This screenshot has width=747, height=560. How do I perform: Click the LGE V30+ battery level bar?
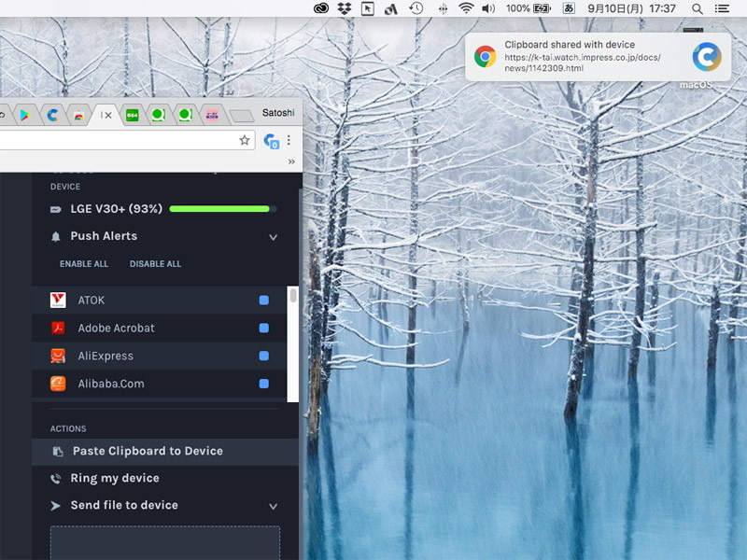223,208
